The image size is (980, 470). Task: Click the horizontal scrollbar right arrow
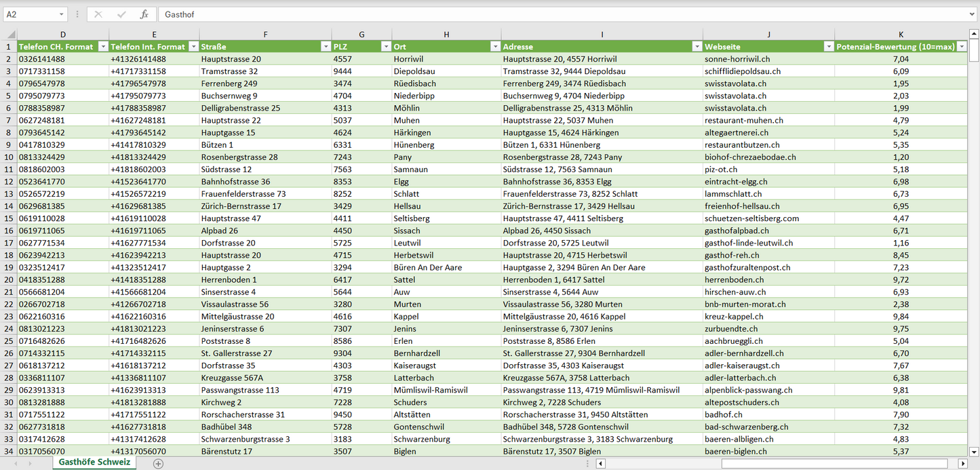click(x=962, y=463)
